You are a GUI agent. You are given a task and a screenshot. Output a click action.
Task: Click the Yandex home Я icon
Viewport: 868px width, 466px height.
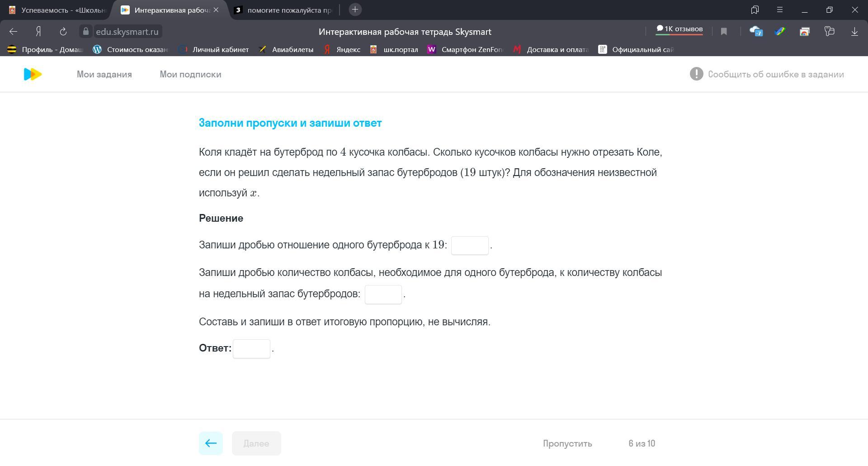tap(39, 32)
